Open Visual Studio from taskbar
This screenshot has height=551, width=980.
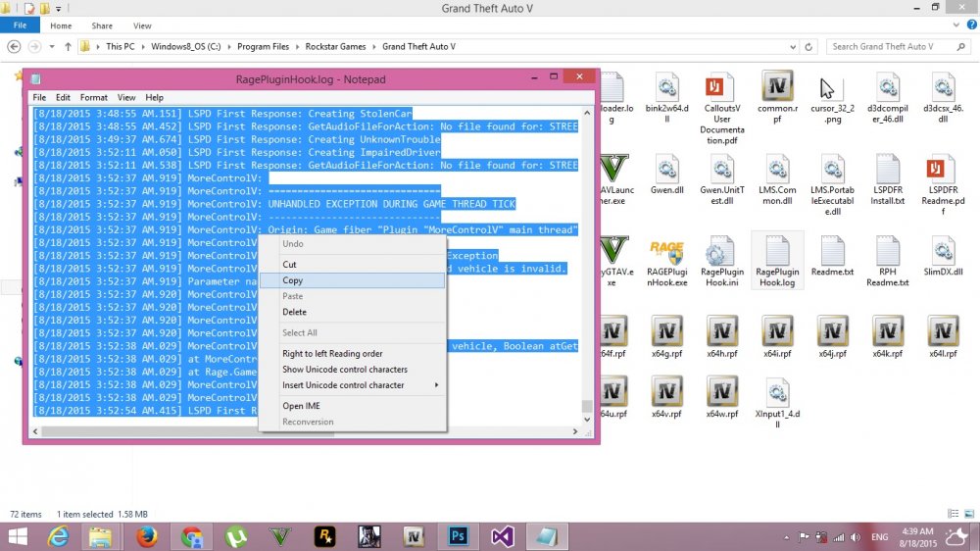coord(503,537)
